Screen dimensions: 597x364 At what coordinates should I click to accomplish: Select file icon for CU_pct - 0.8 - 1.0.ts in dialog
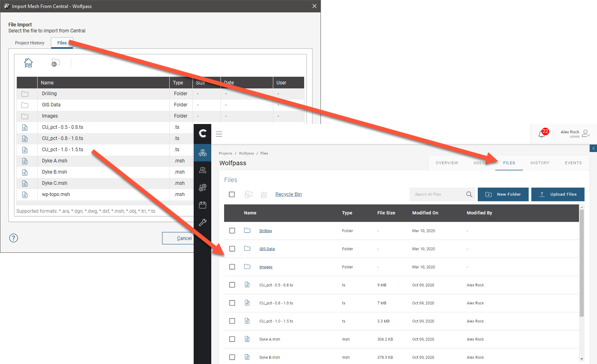pos(25,139)
